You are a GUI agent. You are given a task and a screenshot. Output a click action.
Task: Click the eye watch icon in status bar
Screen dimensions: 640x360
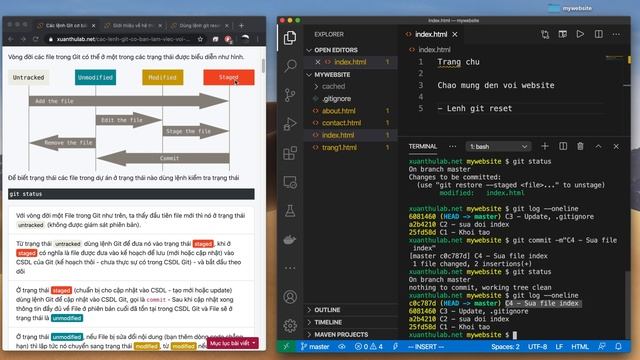click(342, 347)
